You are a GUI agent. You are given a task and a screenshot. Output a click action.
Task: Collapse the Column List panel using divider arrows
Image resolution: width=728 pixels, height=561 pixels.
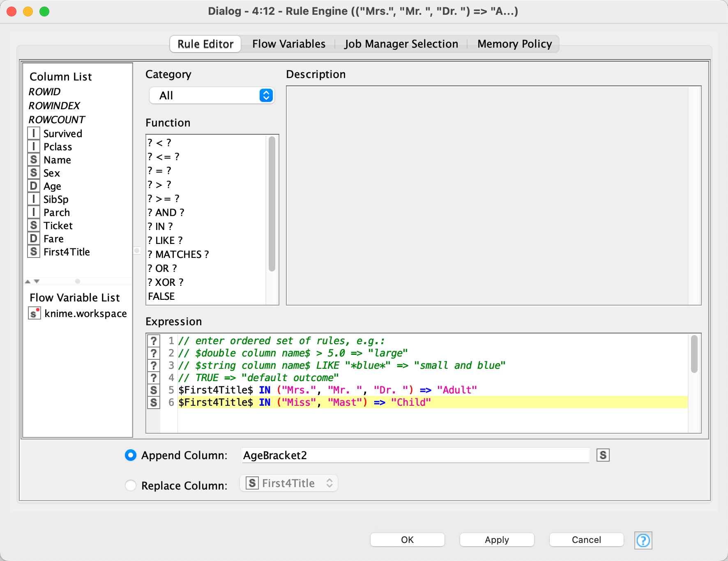pyautogui.click(x=28, y=282)
